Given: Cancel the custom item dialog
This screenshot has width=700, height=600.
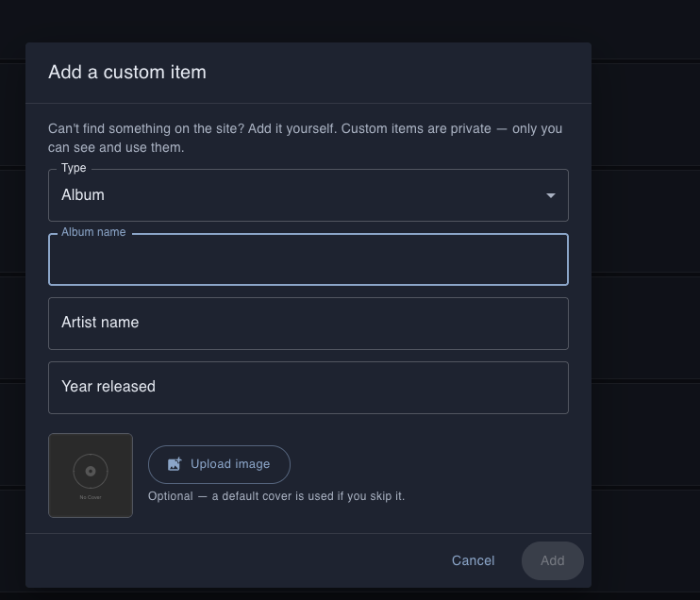Looking at the screenshot, I should (474, 560).
